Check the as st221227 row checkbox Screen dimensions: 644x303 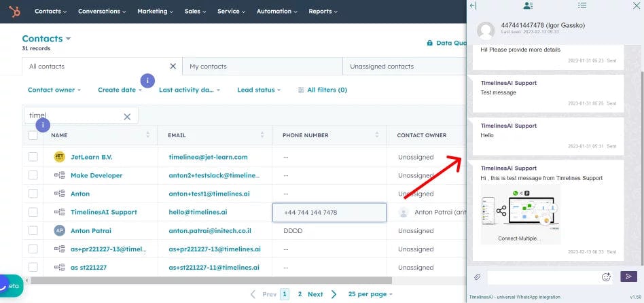[33, 267]
